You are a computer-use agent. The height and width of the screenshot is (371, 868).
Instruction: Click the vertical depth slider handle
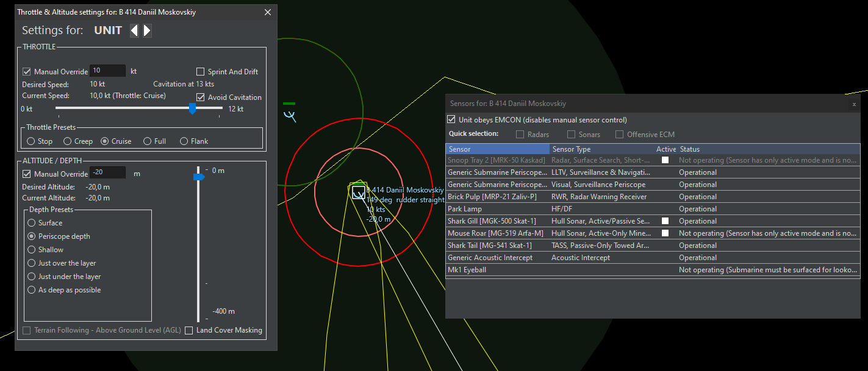199,177
